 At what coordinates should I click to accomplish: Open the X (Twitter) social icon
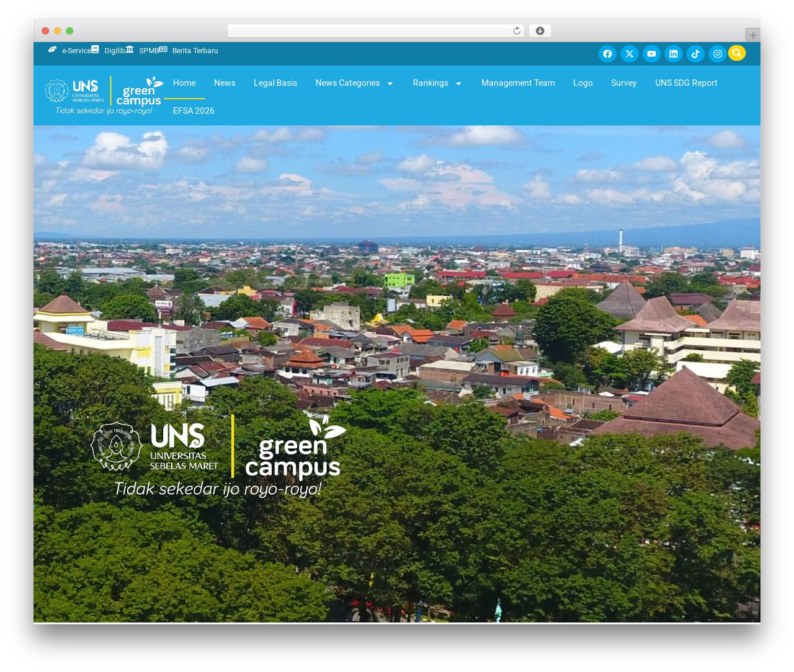630,54
